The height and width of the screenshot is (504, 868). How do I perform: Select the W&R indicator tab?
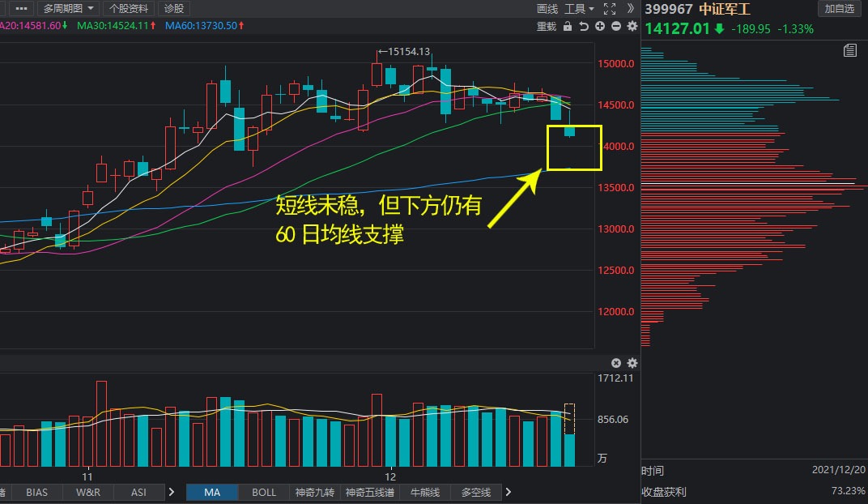[88, 492]
